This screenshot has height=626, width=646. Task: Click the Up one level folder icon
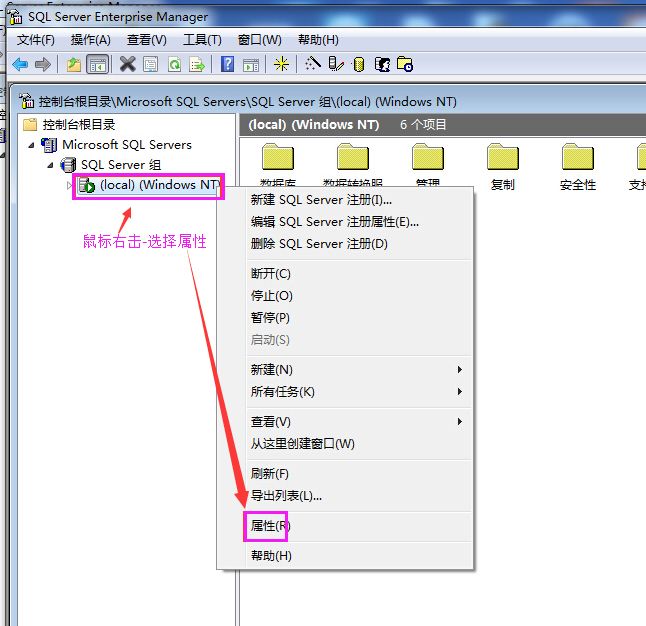[x=74, y=64]
